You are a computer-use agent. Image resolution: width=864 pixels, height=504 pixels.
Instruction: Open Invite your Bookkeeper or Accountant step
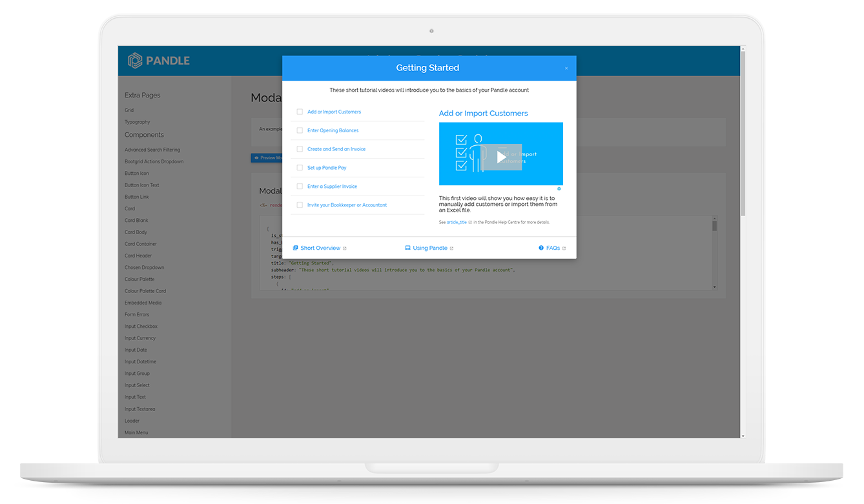pyautogui.click(x=347, y=205)
